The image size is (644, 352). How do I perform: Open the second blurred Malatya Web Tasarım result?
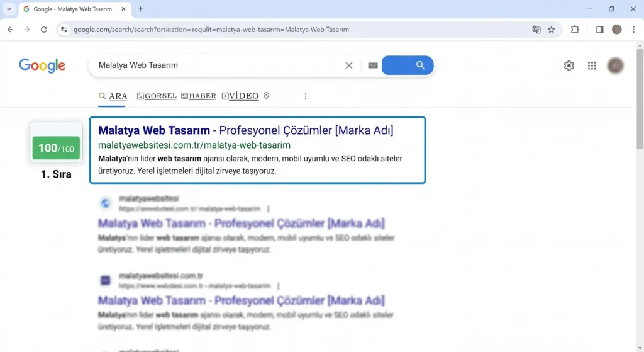[x=241, y=224]
